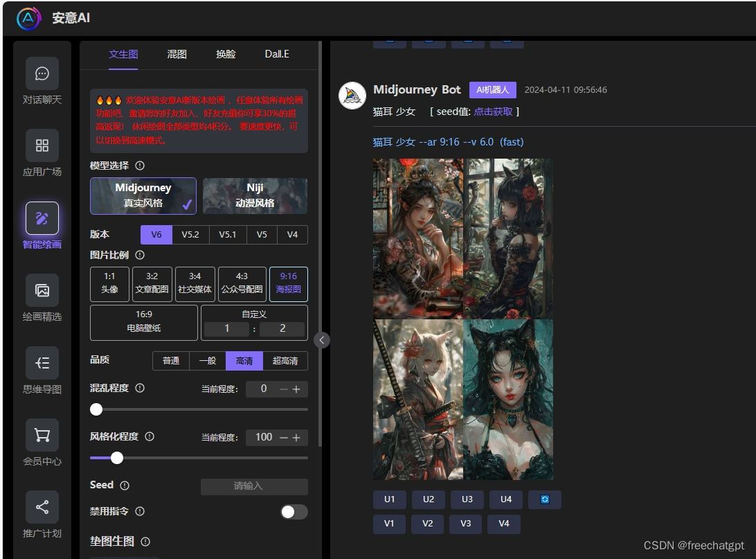Click the info icon beside 混乱程度
This screenshot has width=756, height=559.
[x=140, y=388]
